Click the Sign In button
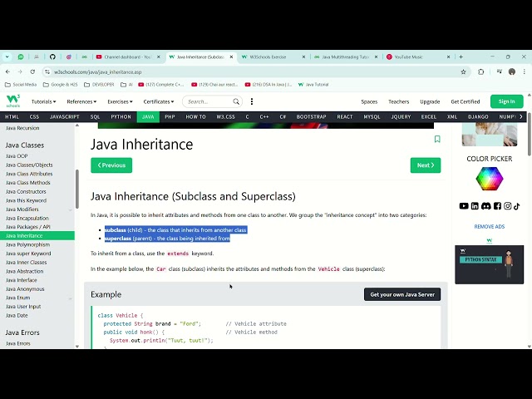 506,101
